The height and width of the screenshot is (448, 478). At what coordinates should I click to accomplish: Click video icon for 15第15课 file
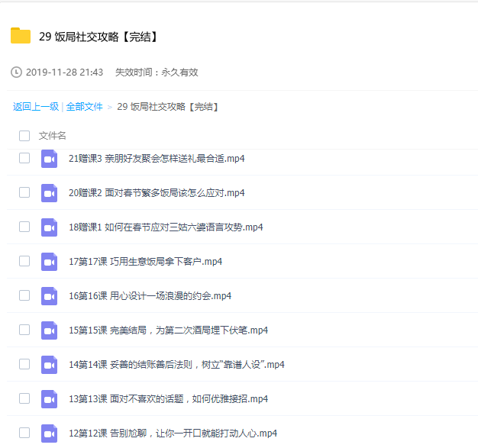click(49, 330)
